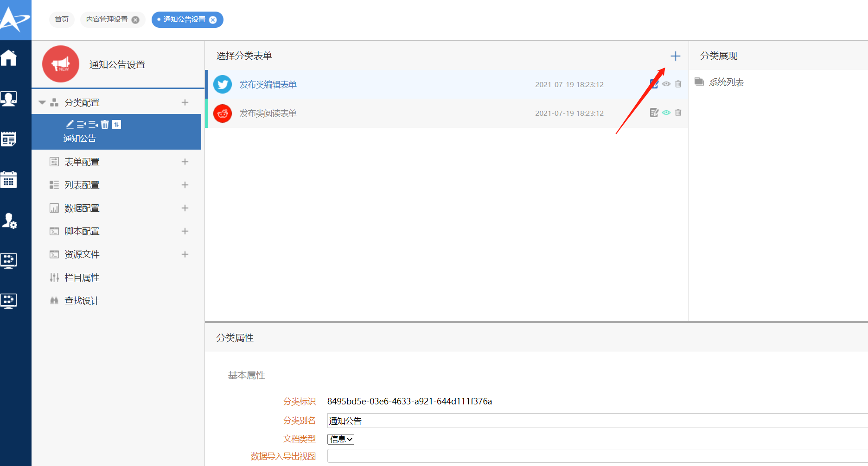This screenshot has height=466, width=868.
Task: Click the edit icon of 发布类阅读表单 row
Action: click(x=654, y=113)
